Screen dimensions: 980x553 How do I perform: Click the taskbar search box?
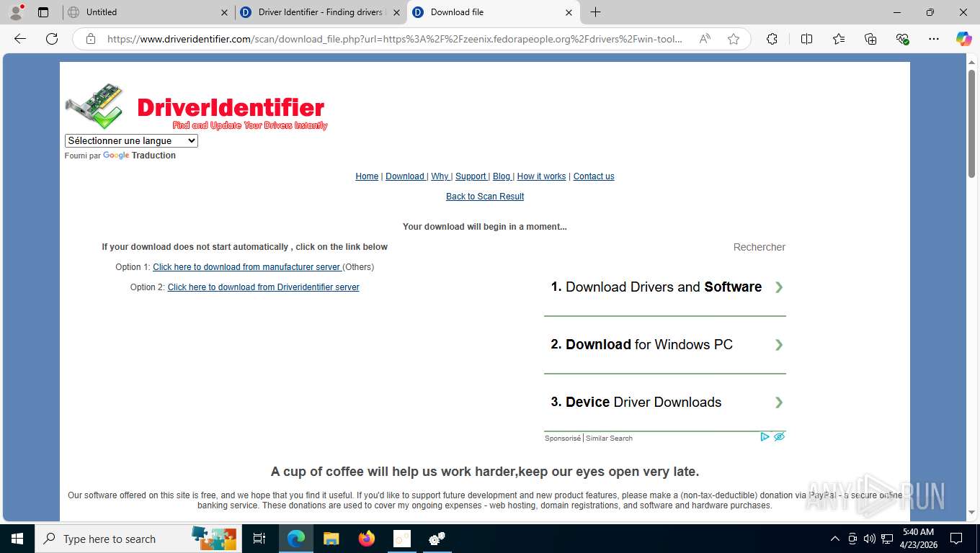tap(137, 539)
